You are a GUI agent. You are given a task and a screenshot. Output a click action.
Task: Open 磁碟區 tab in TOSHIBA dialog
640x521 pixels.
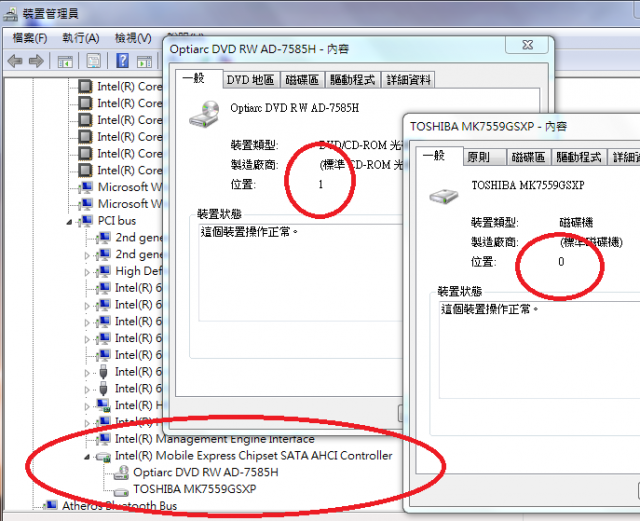(x=529, y=157)
